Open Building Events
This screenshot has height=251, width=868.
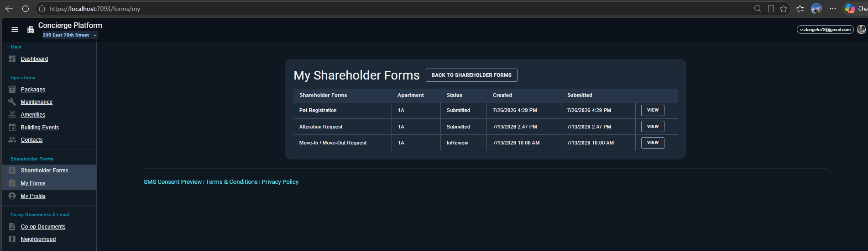[x=40, y=128]
